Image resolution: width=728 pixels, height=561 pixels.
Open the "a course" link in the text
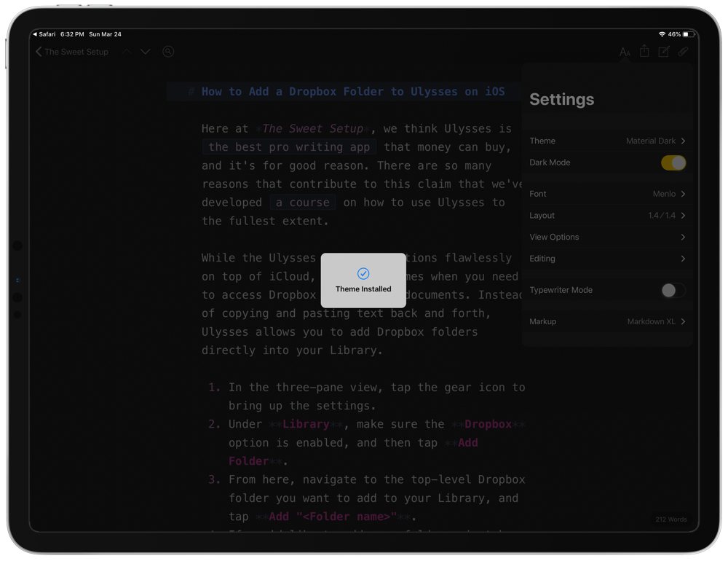pyautogui.click(x=303, y=203)
